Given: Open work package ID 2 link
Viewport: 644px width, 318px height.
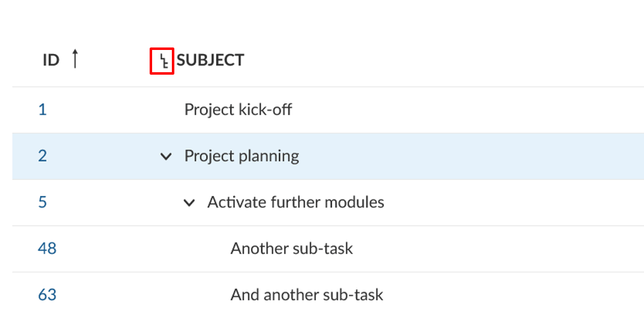Looking at the screenshot, I should 42,156.
